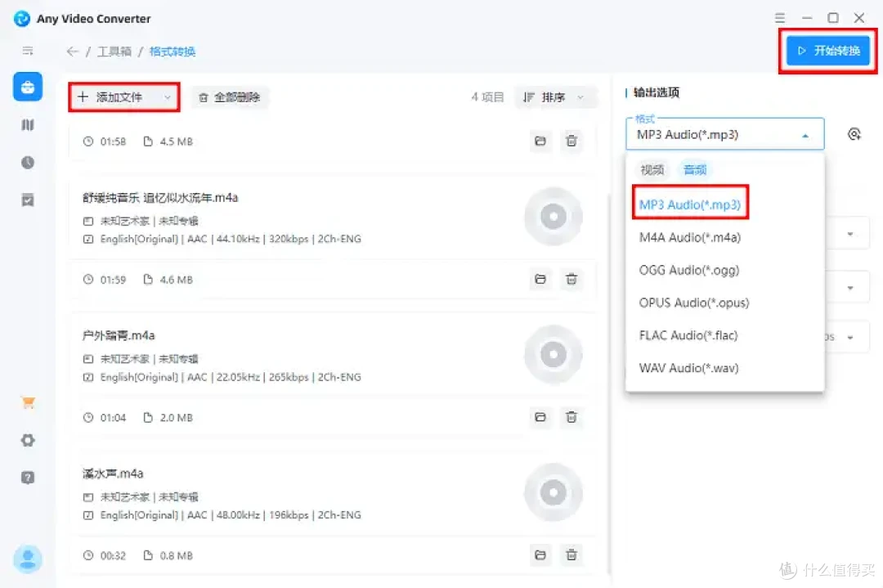
Task: Delete the 2.0 MB file
Action: click(x=571, y=417)
